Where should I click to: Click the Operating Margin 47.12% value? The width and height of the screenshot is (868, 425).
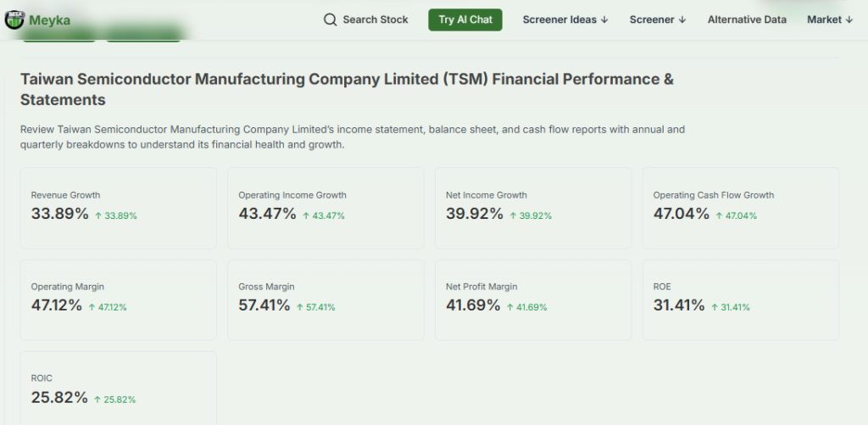pos(57,305)
